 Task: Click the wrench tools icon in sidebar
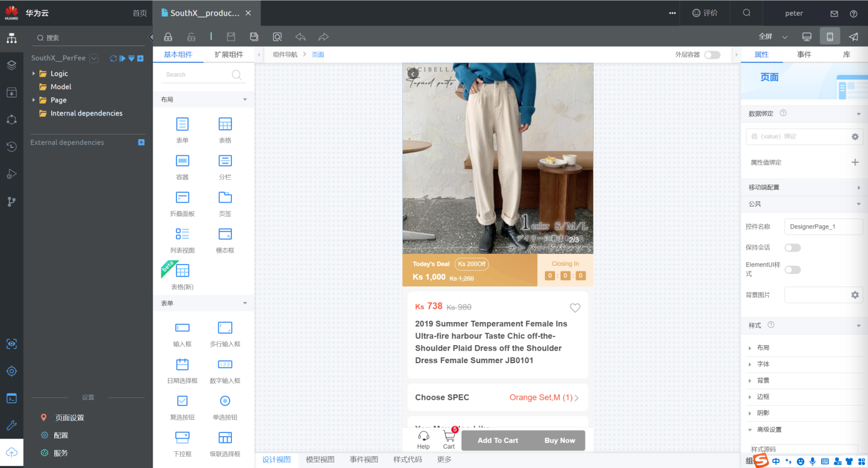pos(11,426)
